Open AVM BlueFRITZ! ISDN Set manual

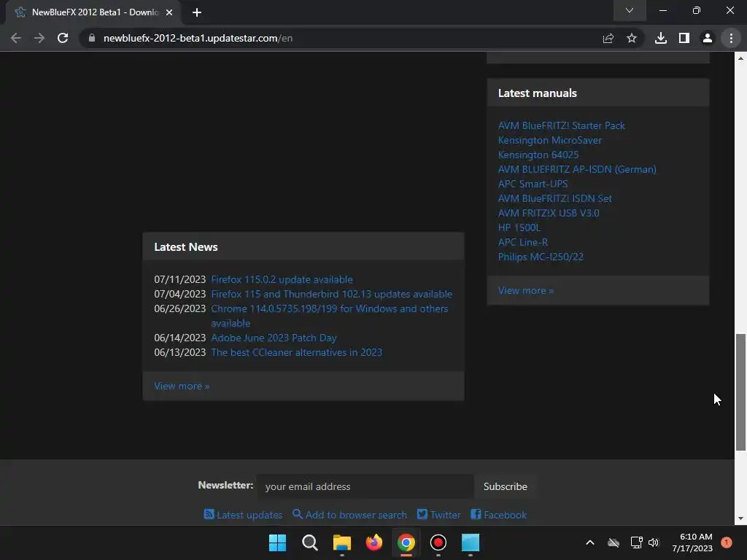(555, 198)
